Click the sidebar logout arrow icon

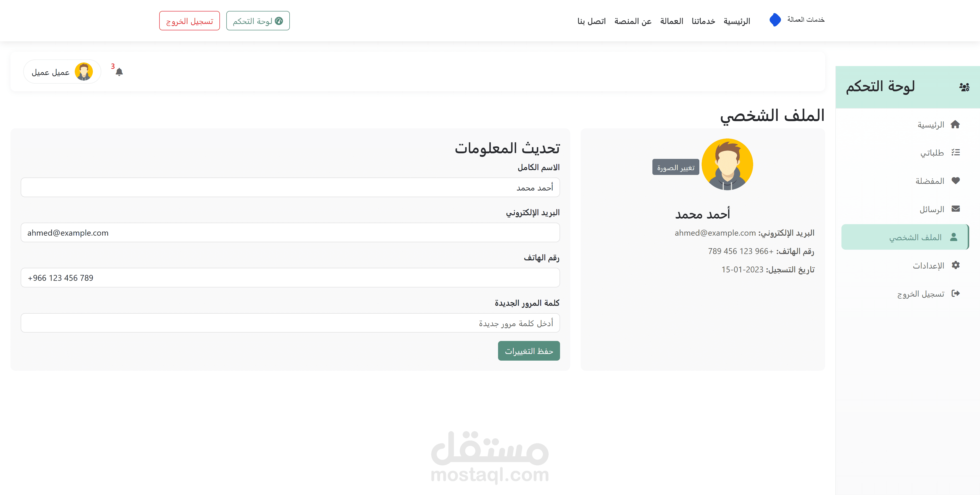pos(955,293)
